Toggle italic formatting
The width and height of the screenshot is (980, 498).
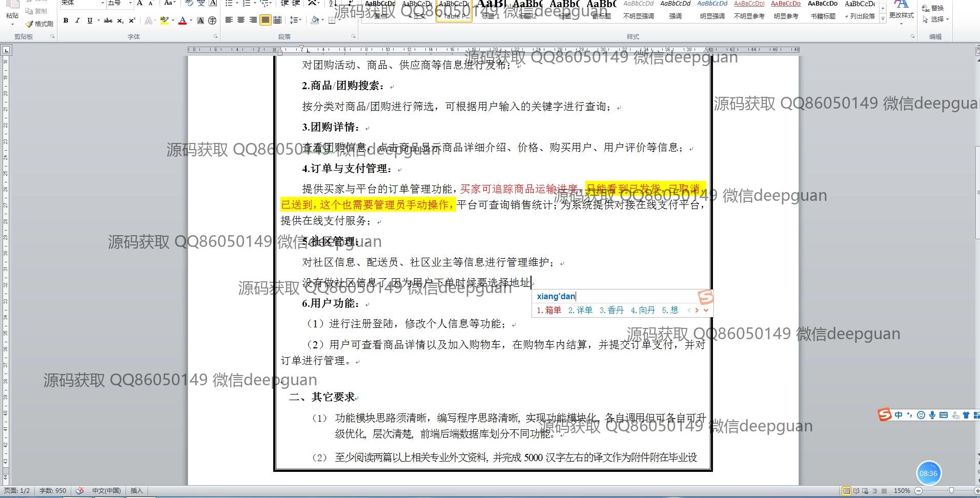(x=77, y=20)
